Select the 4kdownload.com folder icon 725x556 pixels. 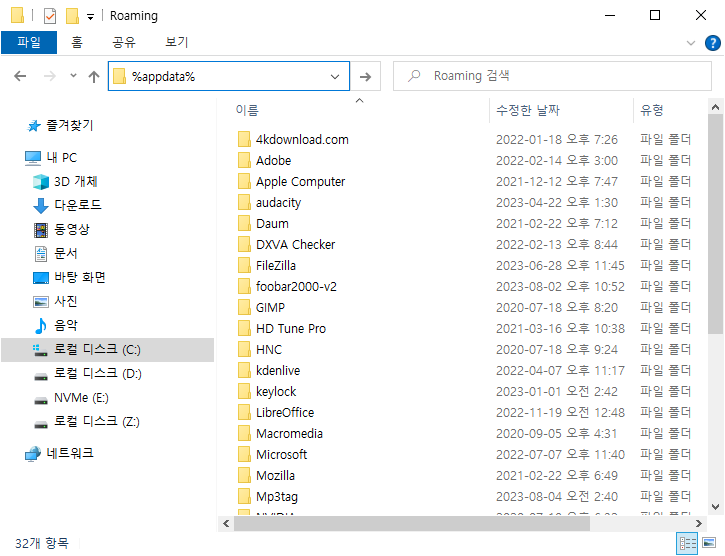click(244, 139)
